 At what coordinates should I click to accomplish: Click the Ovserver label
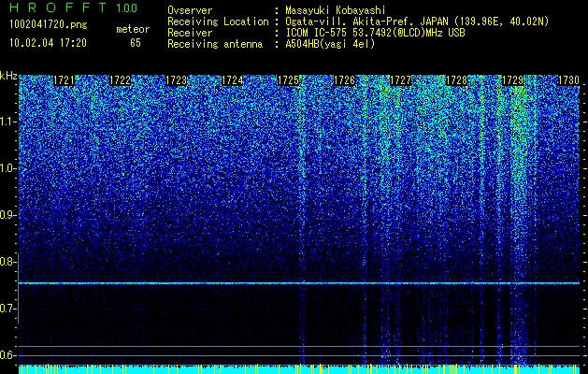(190, 10)
